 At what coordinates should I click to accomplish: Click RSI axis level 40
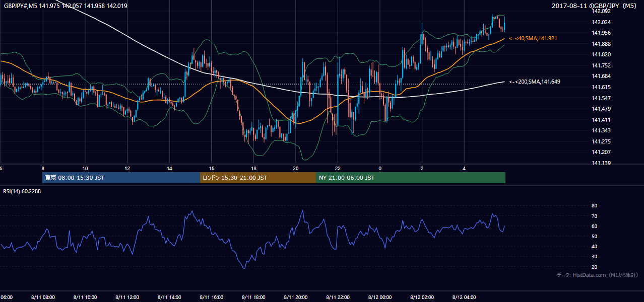coord(594,246)
